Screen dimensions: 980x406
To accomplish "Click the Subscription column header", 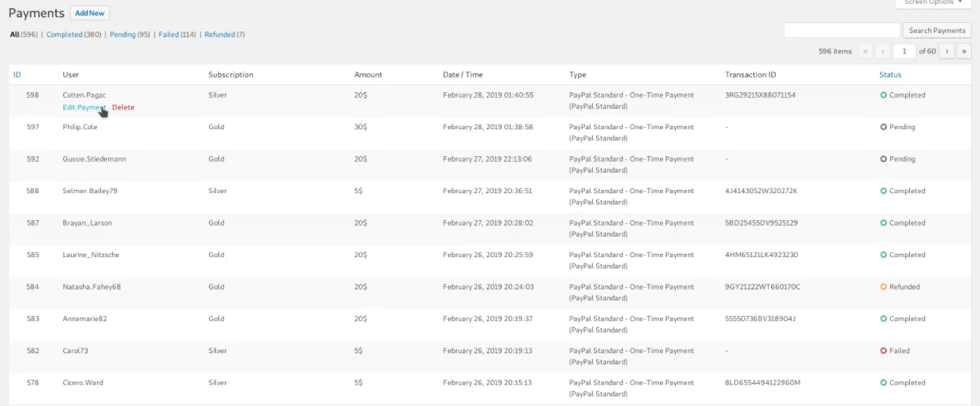I will [231, 75].
